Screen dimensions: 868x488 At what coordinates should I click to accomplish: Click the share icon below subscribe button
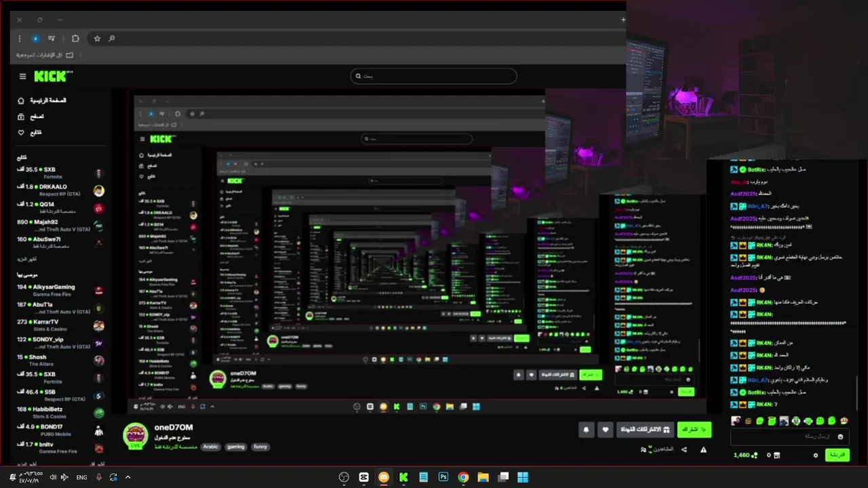[x=684, y=449]
